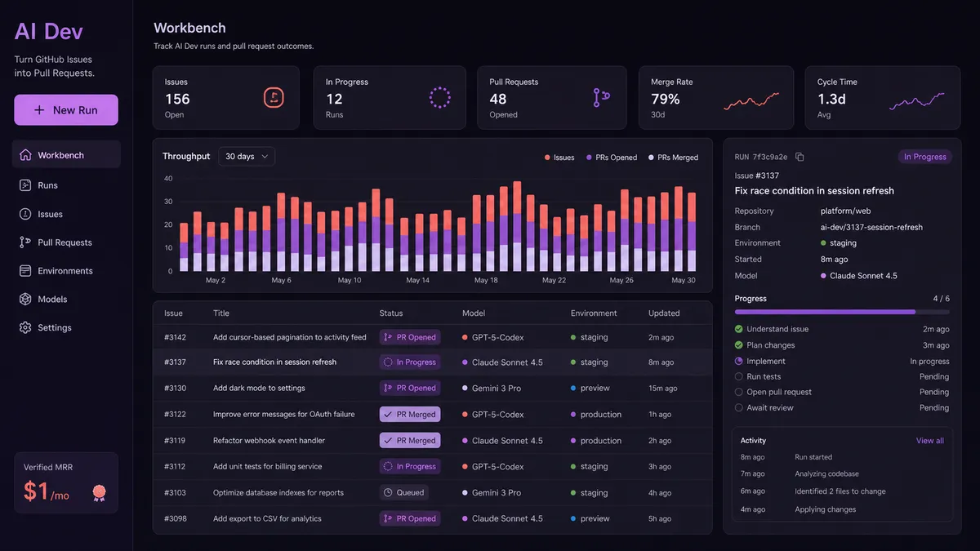Click Fix race condition in session refresh heading
The height and width of the screenshot is (551, 980).
[x=814, y=191]
